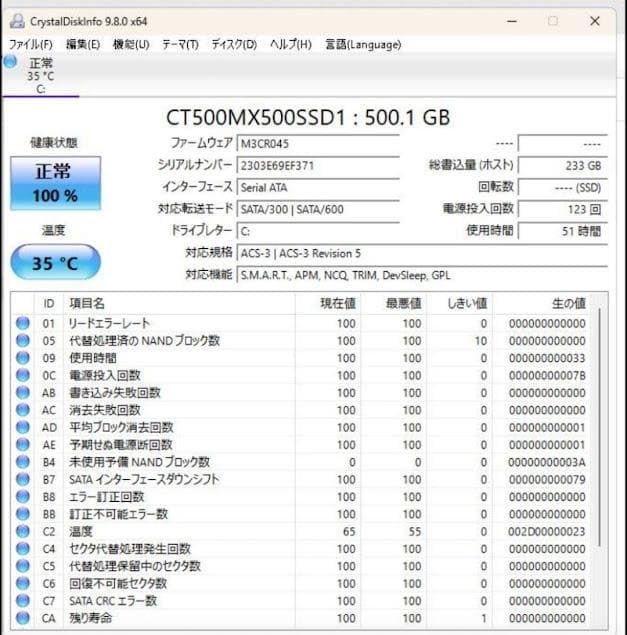Select the C: drive tab with 正常 status
Image resolution: width=627 pixels, height=635 pixels.
(x=41, y=76)
